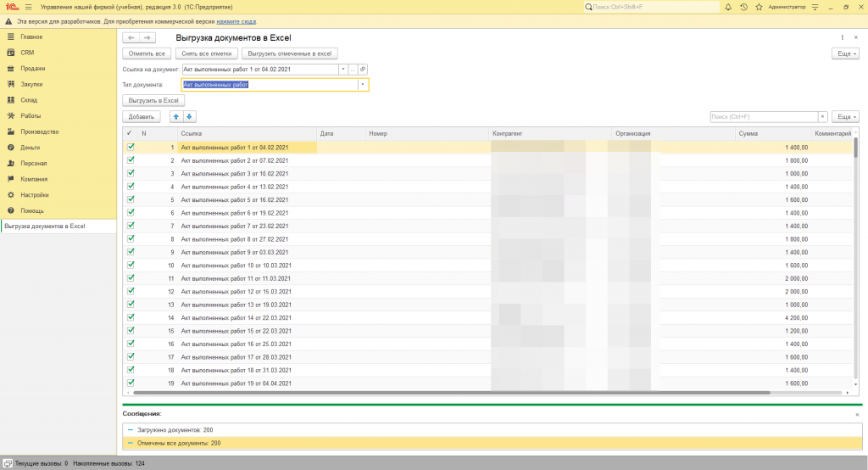Toggle checkbox for row 19 act
Viewport: 868px width, 470px height.
pos(131,383)
